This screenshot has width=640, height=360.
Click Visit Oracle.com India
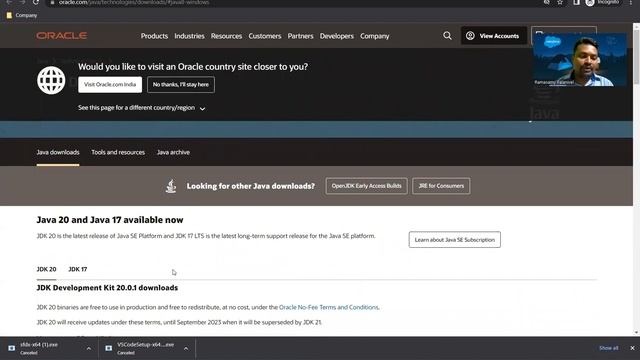pos(110,84)
